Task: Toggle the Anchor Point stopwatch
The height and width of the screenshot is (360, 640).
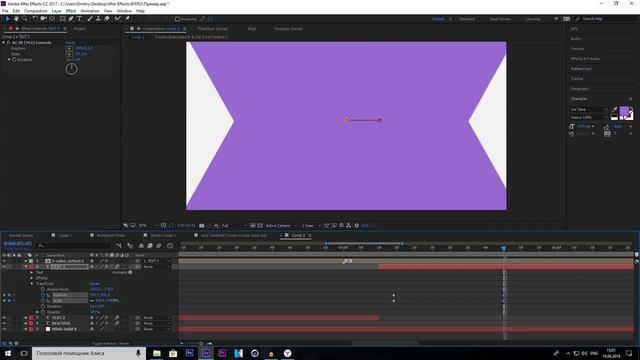Action: (43, 289)
